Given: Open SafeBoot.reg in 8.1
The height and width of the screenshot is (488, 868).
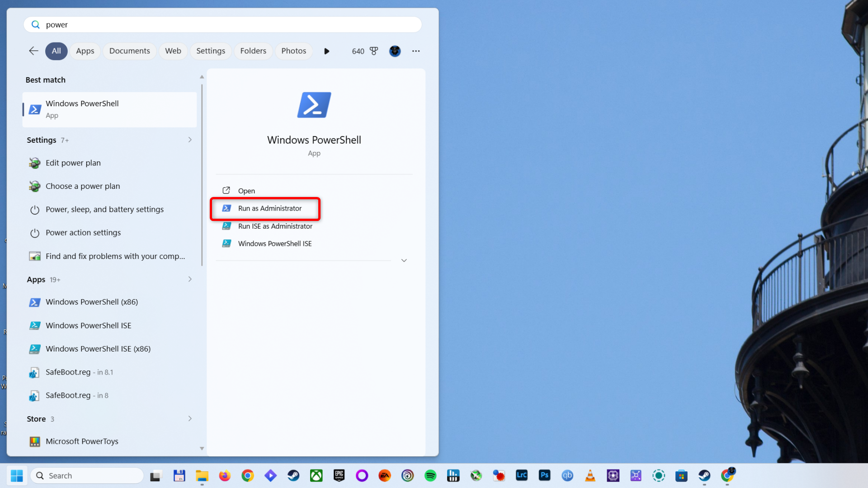Looking at the screenshot, I should pyautogui.click(x=109, y=372).
